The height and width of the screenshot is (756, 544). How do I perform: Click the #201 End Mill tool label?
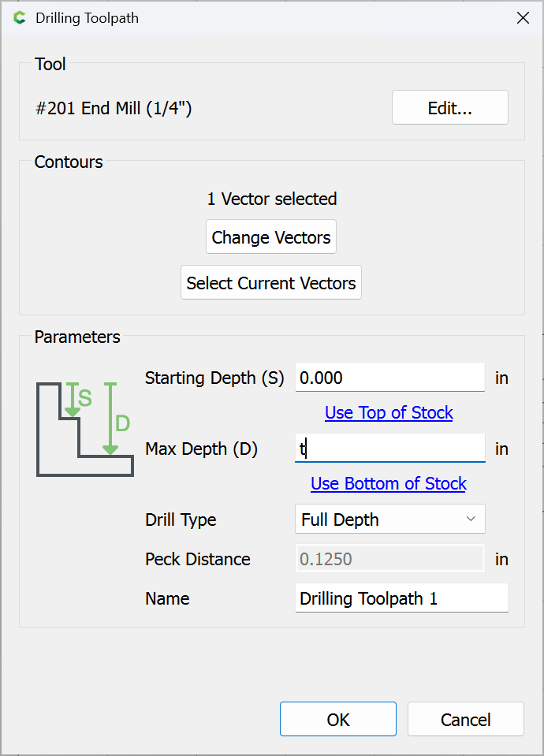(x=114, y=108)
